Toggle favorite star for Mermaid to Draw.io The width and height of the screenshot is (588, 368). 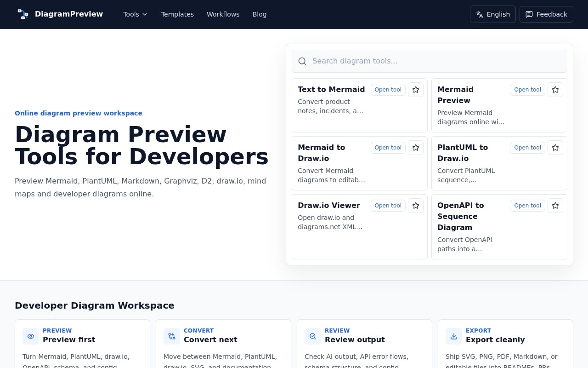click(x=416, y=148)
